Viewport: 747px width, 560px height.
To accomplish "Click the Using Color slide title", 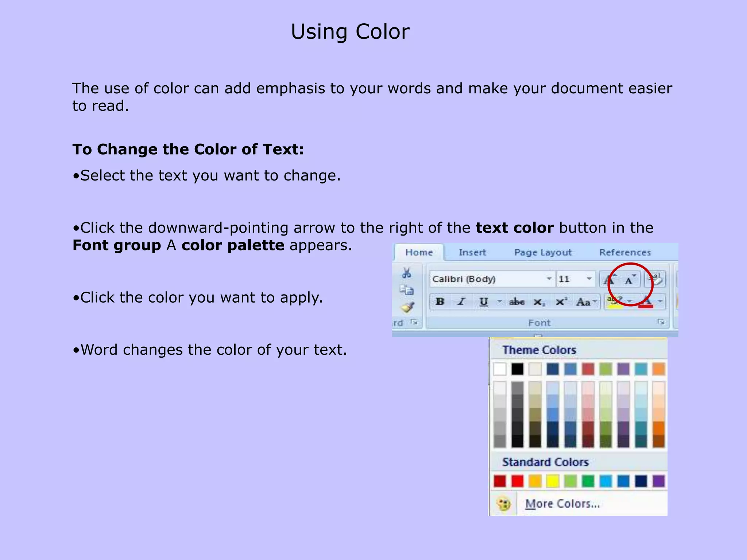I will 350,32.
